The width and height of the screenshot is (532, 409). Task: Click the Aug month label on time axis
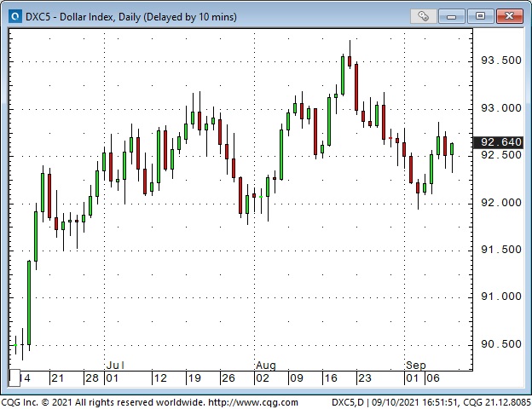[266, 366]
